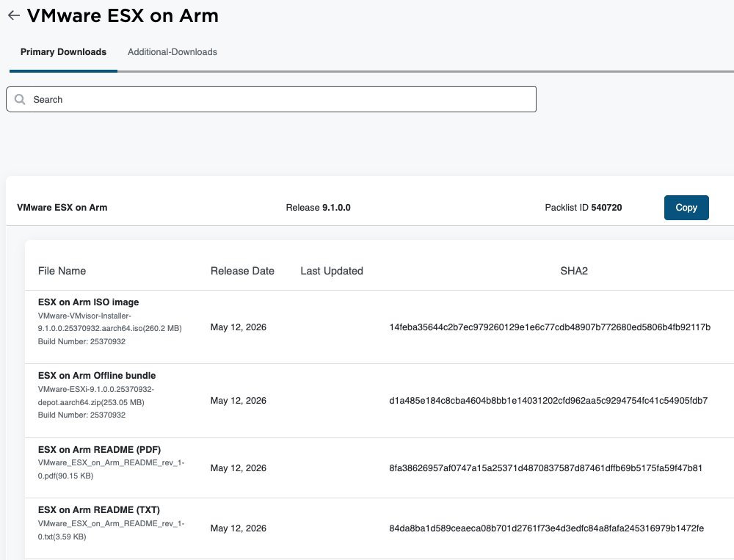Image resolution: width=734 pixels, height=560 pixels.
Task: Select the SHA2 hash starting 8fa38626957a
Action: (545, 468)
